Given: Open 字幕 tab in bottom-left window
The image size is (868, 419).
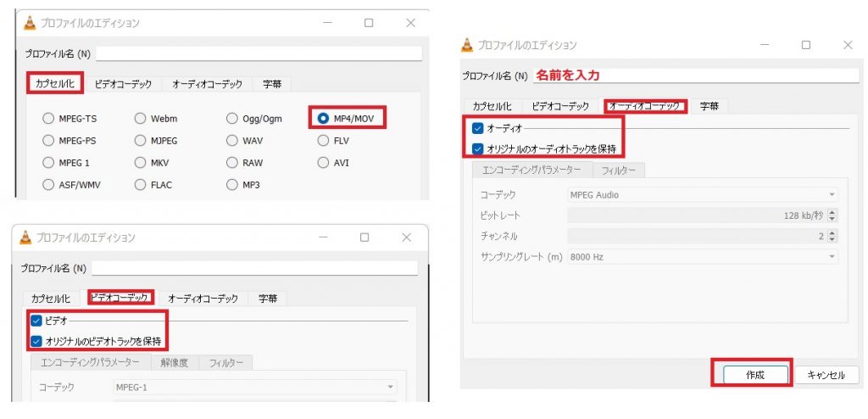Looking at the screenshot, I should (267, 299).
